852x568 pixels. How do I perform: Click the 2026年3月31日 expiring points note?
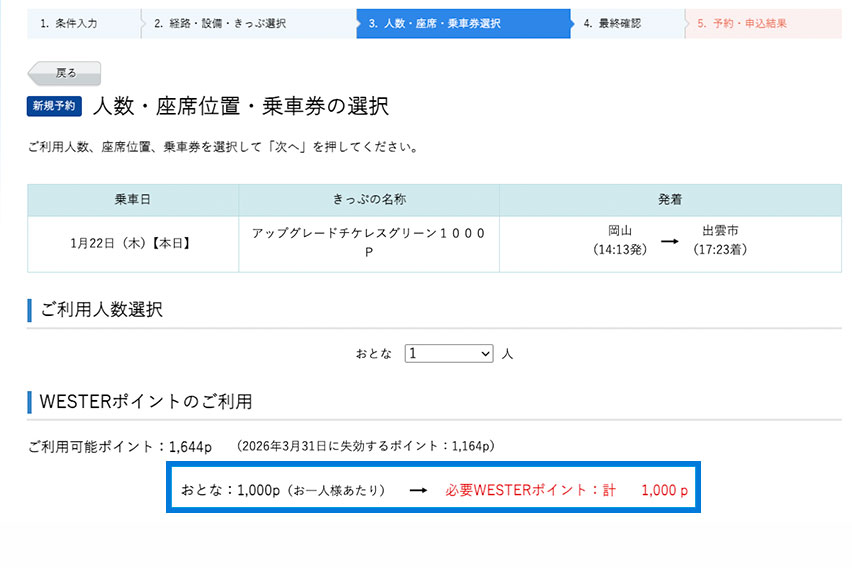(365, 446)
